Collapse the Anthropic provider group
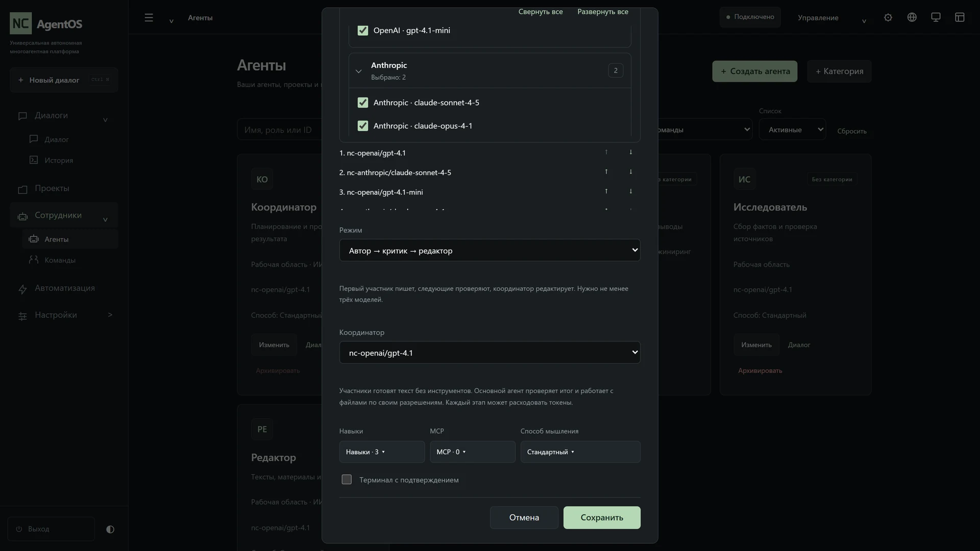 coord(358,71)
